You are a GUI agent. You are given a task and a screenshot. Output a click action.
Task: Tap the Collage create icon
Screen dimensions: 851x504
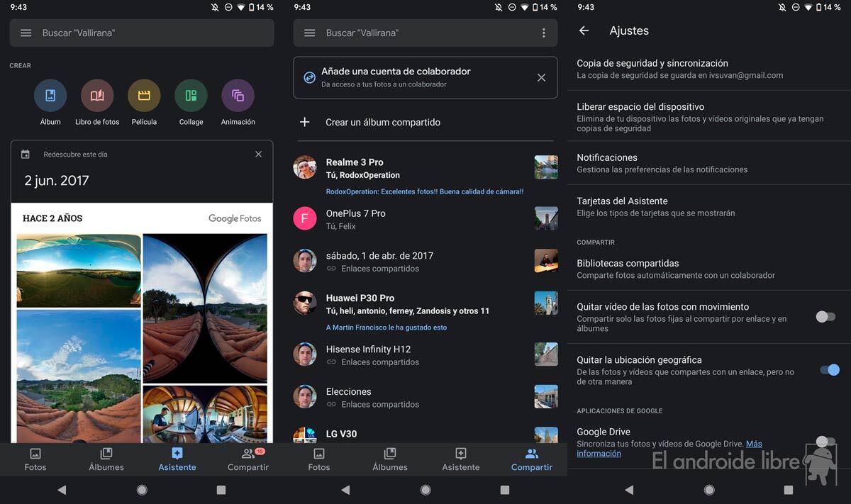pos(191,96)
